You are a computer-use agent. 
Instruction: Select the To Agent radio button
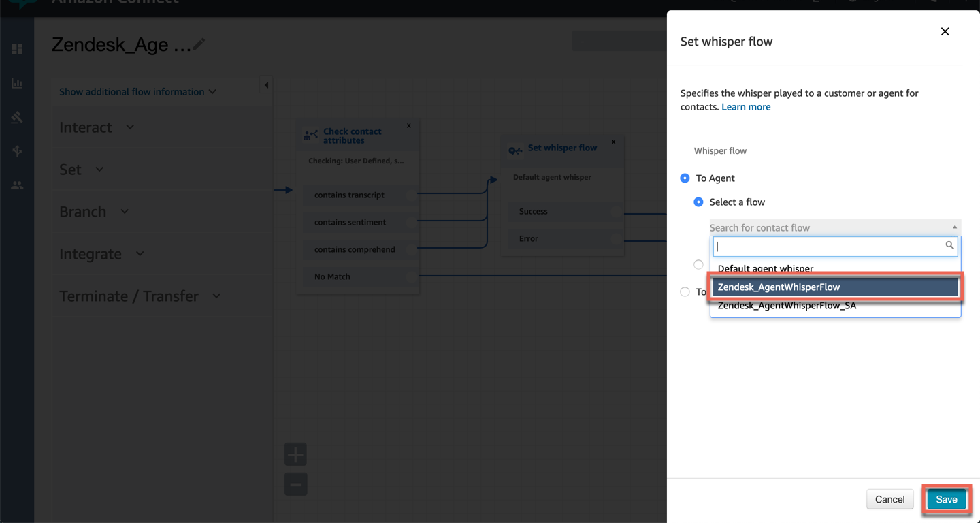685,178
